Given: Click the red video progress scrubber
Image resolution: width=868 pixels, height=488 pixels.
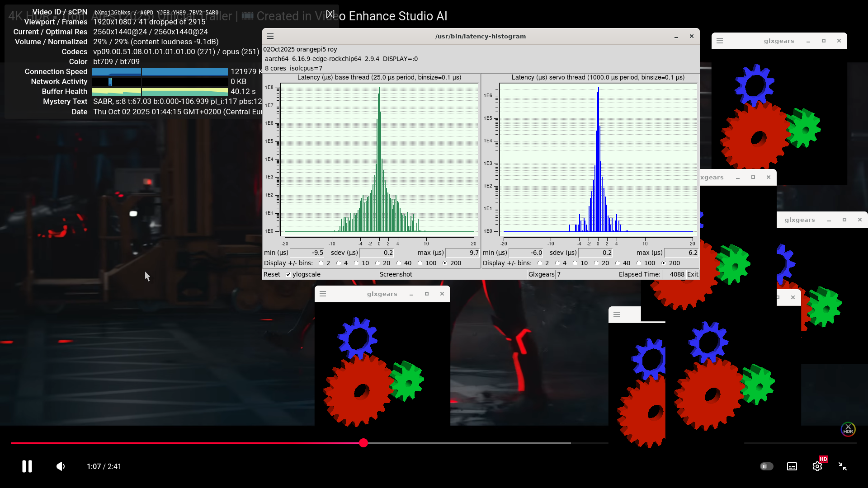Looking at the screenshot, I should (x=363, y=443).
